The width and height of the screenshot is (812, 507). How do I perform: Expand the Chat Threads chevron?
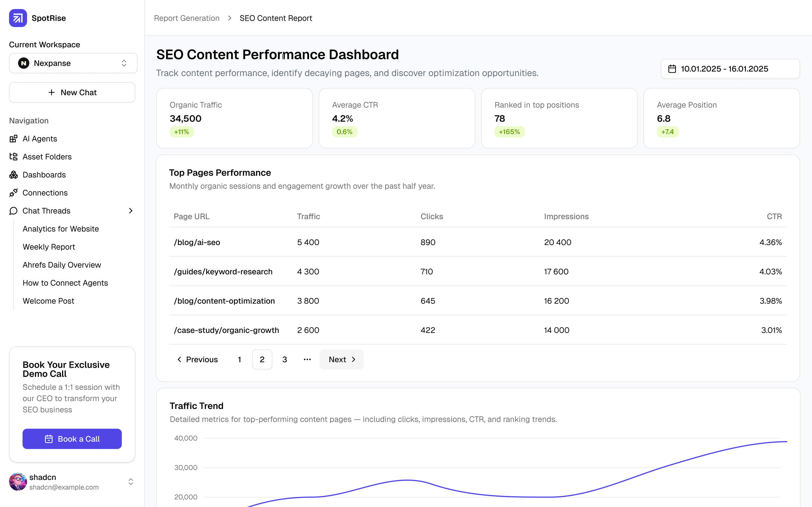tap(131, 211)
